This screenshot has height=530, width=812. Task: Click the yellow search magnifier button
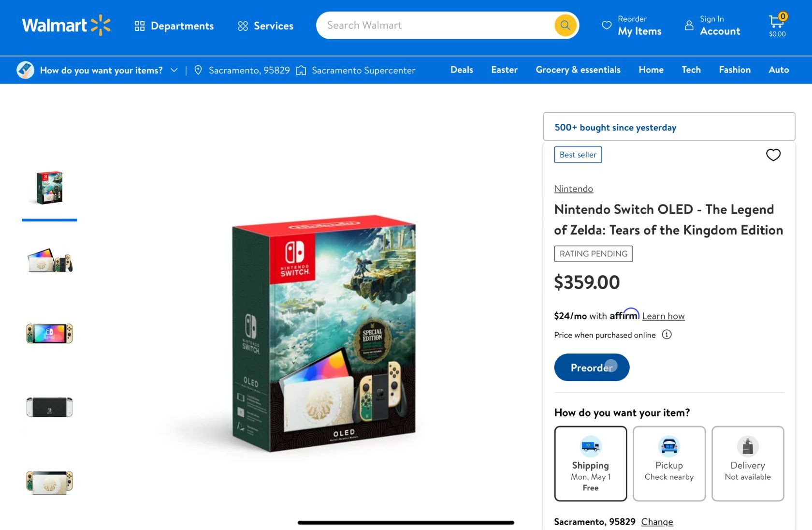[x=565, y=25]
